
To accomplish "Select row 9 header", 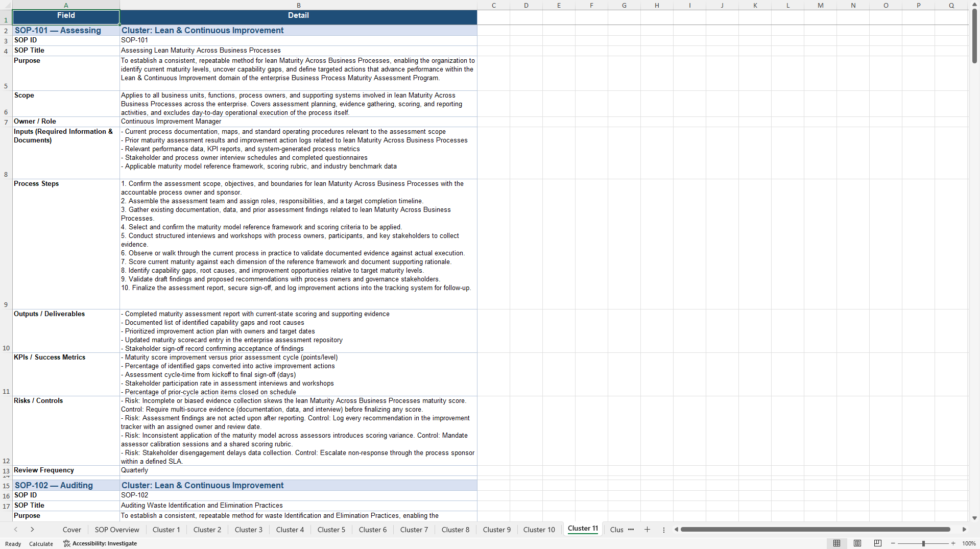I will click(x=6, y=244).
